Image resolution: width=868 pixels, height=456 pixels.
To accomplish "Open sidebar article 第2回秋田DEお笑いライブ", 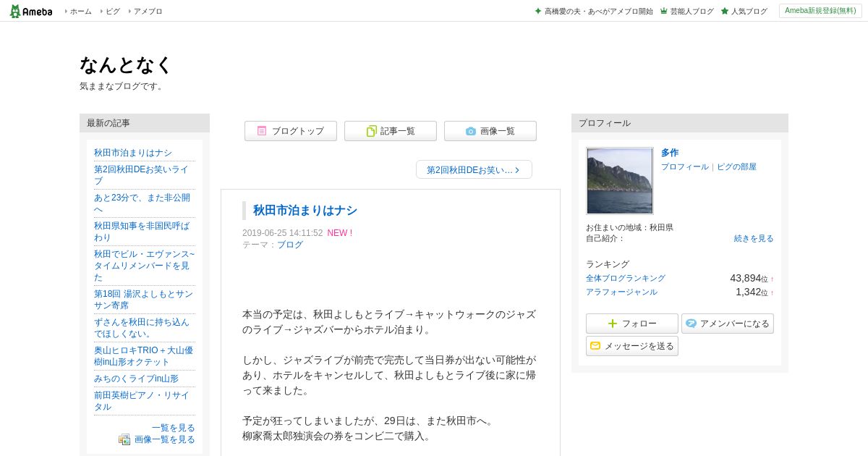I will [141, 175].
